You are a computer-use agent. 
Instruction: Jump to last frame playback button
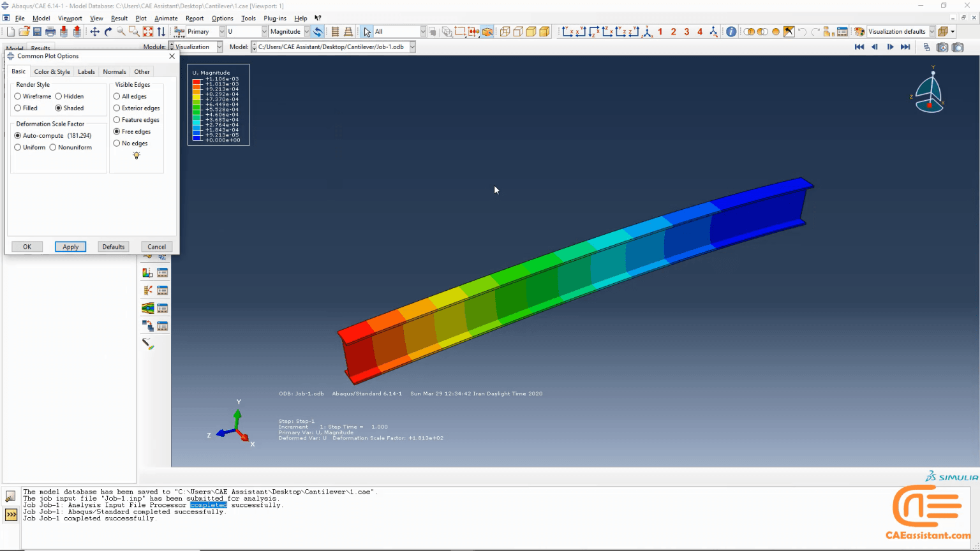click(x=905, y=47)
